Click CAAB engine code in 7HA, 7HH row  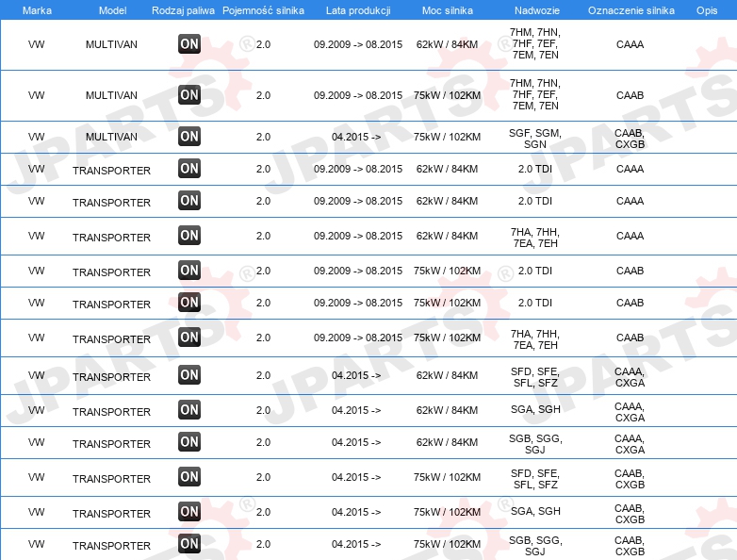tap(630, 338)
